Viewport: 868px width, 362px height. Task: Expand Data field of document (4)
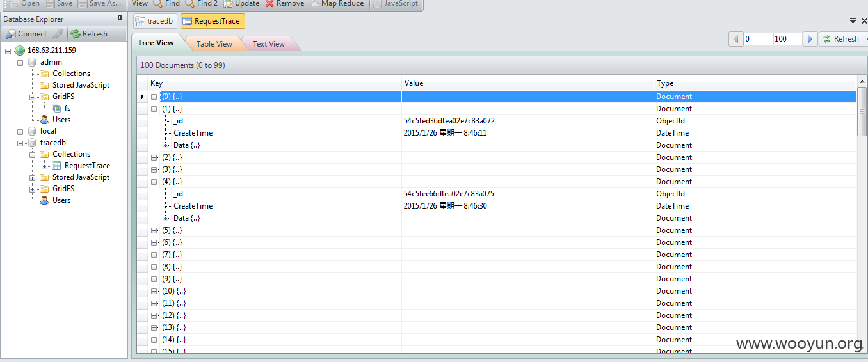[166, 218]
